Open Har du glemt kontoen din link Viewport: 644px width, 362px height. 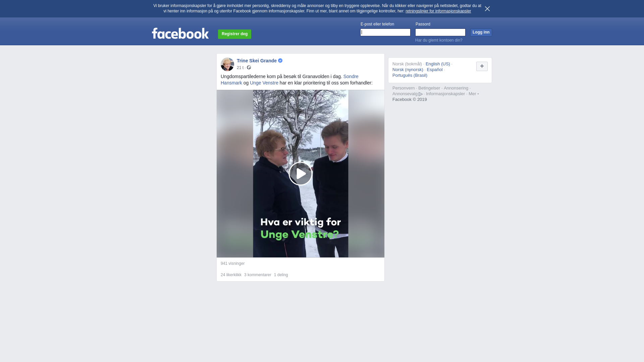pos(439,40)
